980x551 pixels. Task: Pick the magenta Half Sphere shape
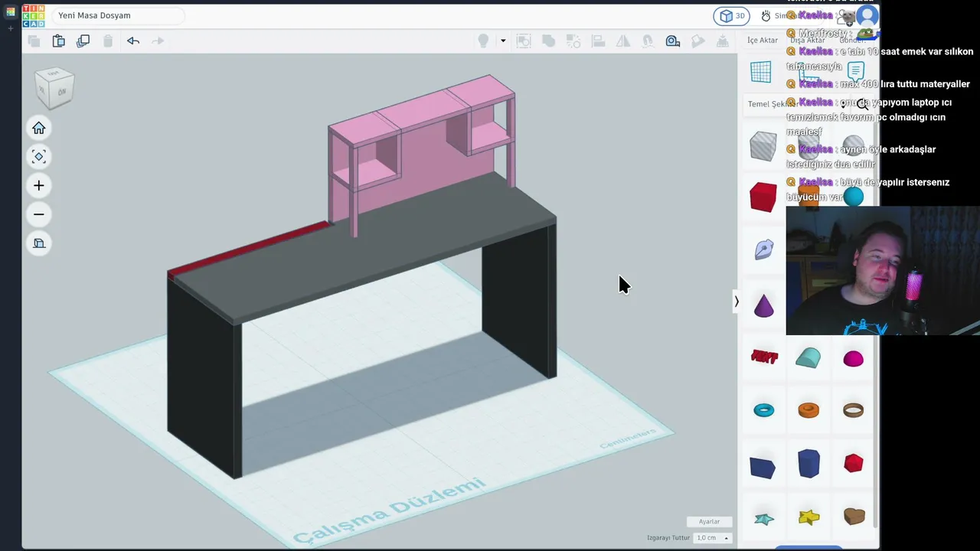tap(853, 359)
